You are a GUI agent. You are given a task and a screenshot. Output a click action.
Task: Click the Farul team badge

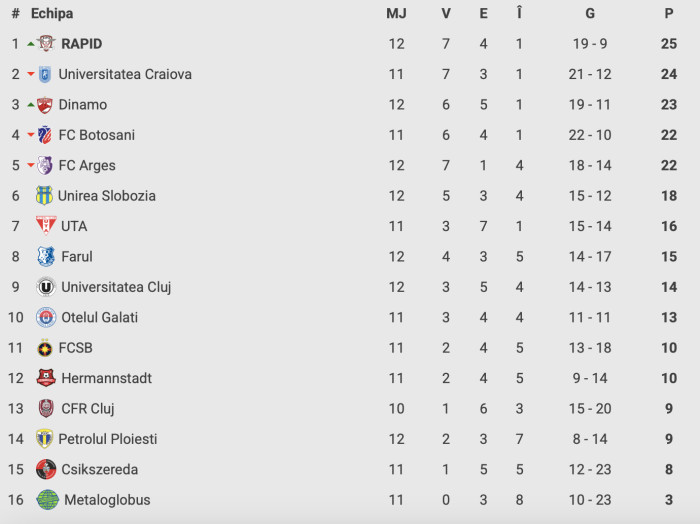[46, 257]
